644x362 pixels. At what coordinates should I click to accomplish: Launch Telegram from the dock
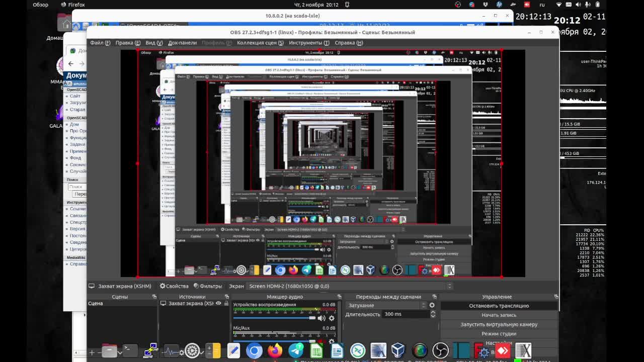pos(296,350)
